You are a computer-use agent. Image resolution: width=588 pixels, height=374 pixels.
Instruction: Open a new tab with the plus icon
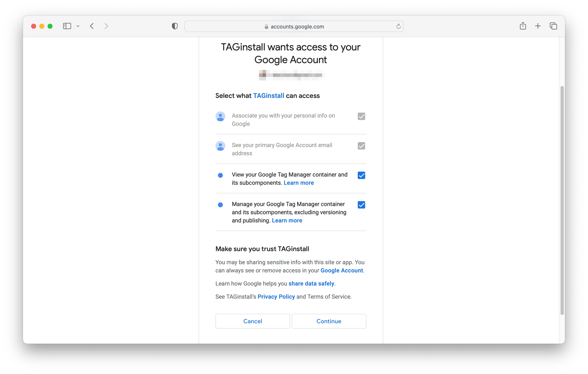(x=538, y=26)
